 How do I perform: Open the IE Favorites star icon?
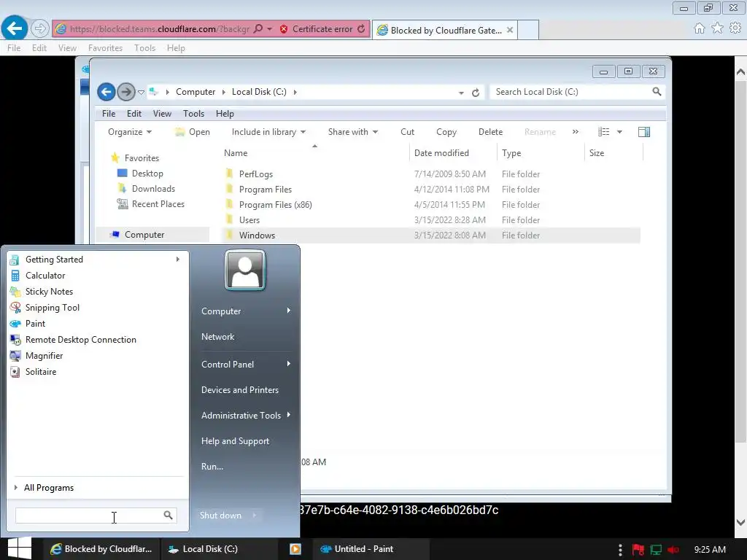[x=718, y=28]
